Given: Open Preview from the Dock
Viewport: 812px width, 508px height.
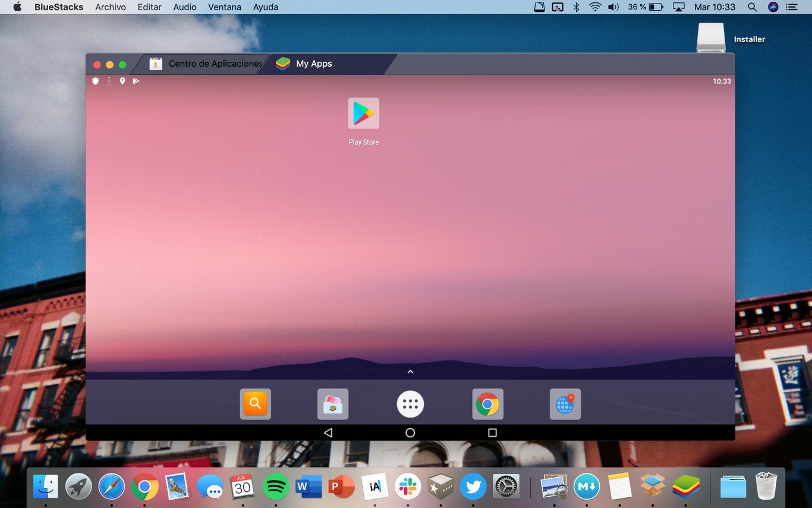Looking at the screenshot, I should [x=554, y=487].
